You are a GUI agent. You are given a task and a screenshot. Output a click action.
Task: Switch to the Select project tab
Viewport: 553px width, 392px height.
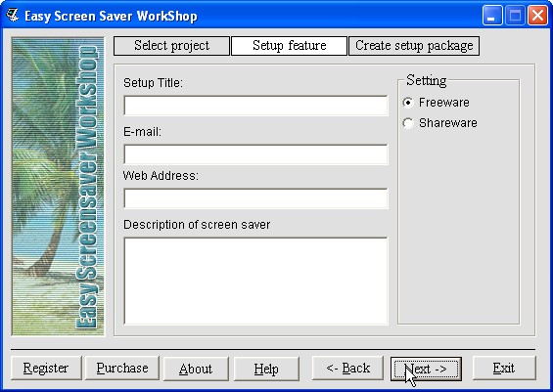click(171, 46)
